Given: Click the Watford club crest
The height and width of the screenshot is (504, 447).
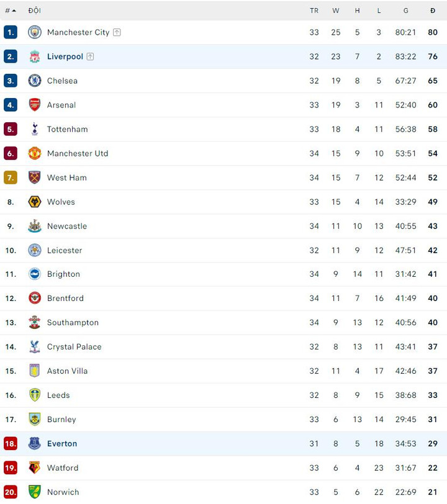Looking at the screenshot, I should [x=35, y=468].
